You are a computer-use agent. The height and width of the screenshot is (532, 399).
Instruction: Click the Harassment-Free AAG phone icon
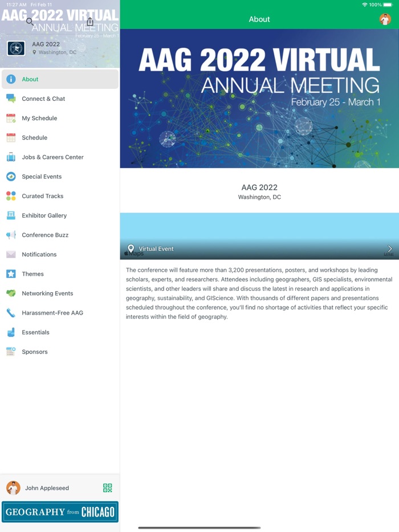[x=11, y=313]
